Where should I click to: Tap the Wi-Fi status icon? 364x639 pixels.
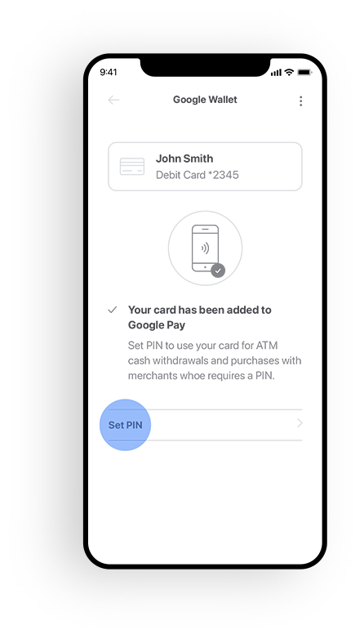(x=289, y=72)
